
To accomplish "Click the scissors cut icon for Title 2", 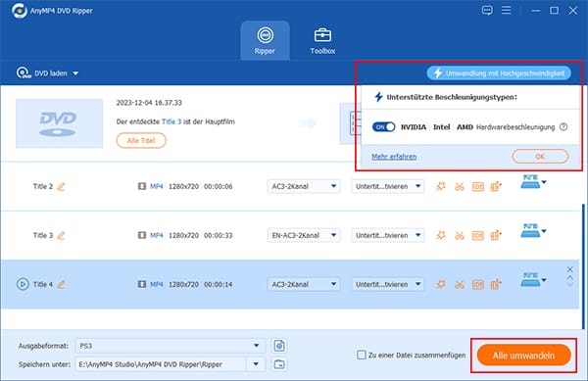I will click(460, 186).
